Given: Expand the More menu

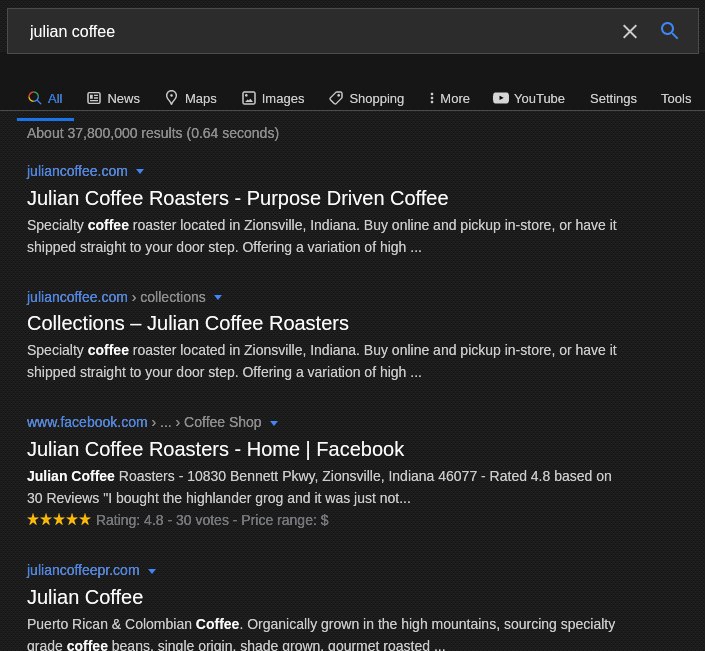Looking at the screenshot, I should click(x=449, y=98).
